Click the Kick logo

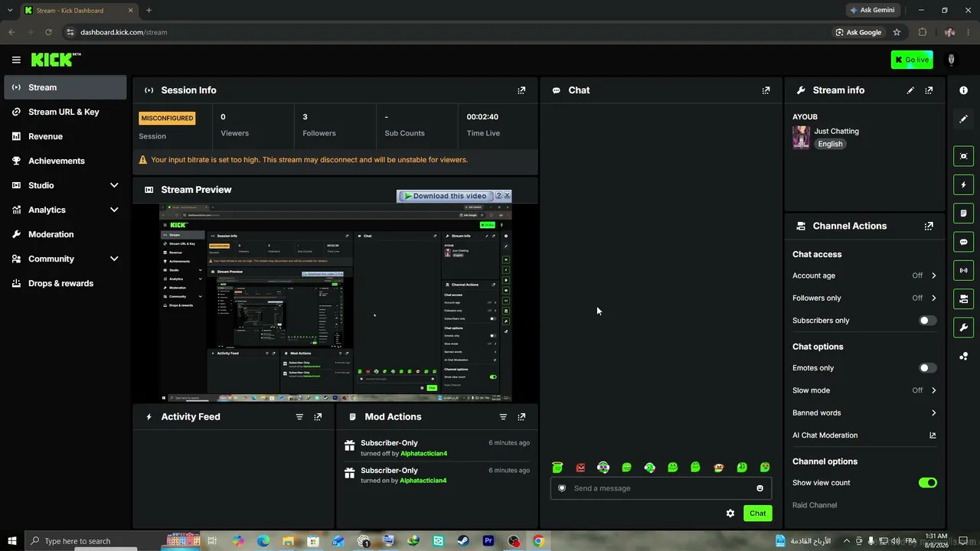click(x=55, y=60)
